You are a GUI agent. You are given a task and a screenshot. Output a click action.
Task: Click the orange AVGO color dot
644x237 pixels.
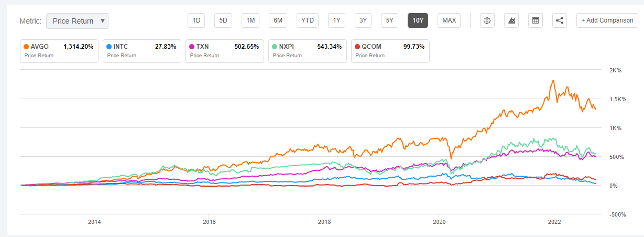point(26,47)
